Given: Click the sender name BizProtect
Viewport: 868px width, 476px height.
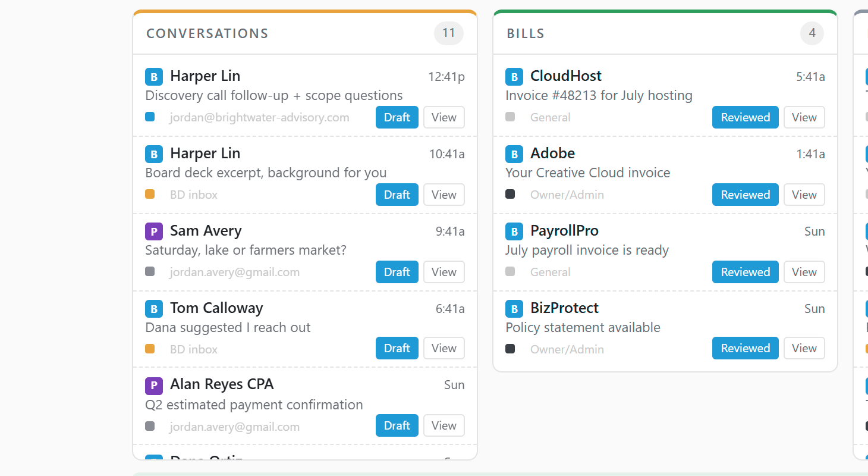Looking at the screenshot, I should (564, 308).
